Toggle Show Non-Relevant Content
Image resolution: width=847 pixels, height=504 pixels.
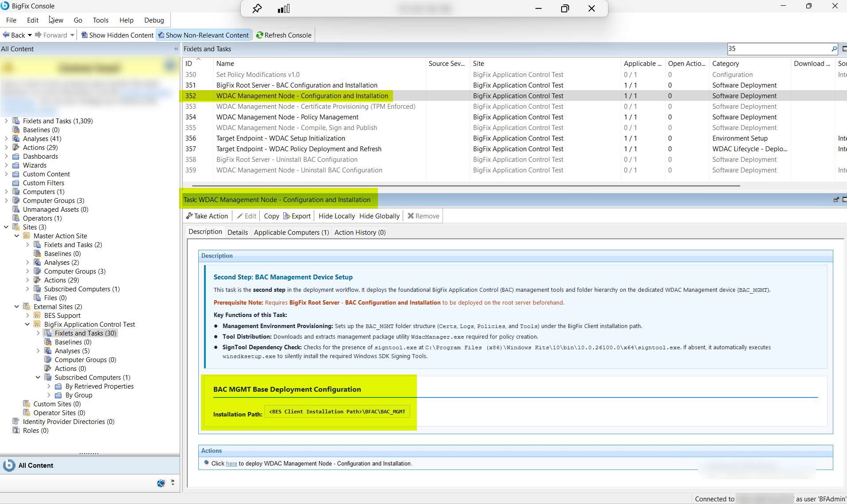pos(204,35)
